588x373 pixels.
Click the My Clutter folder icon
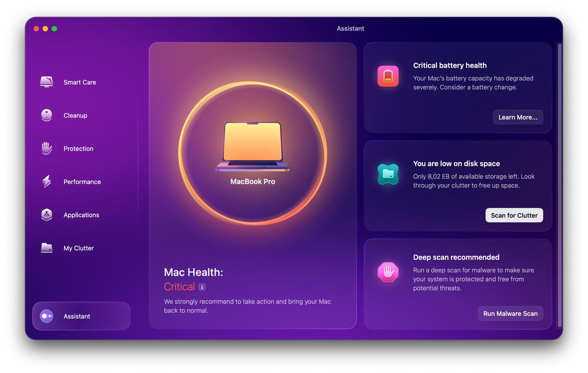(x=46, y=248)
